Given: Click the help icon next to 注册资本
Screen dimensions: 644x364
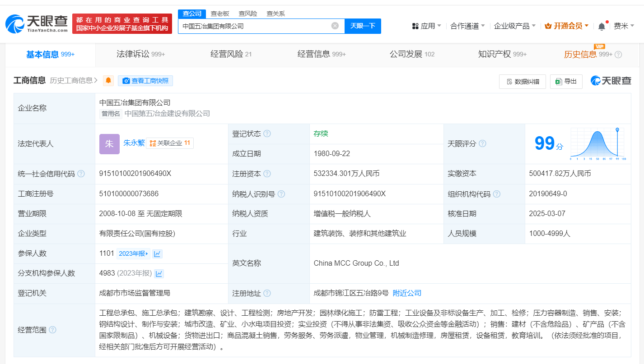Looking at the screenshot, I should click(267, 174).
